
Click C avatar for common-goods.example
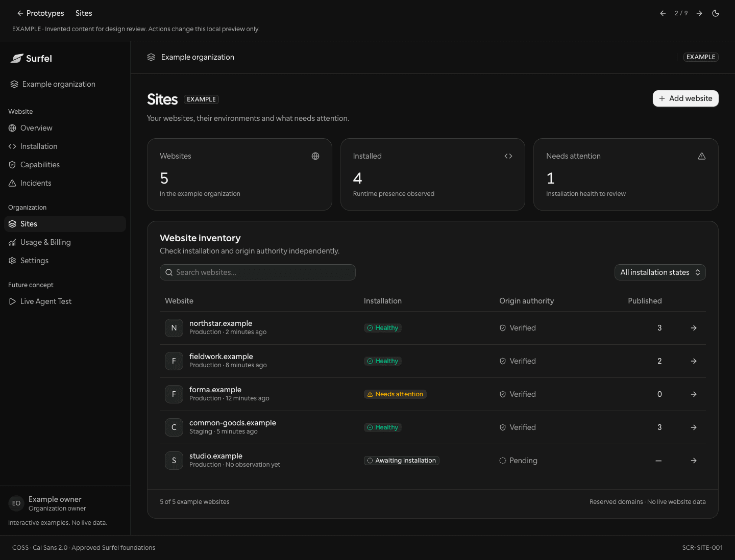tap(174, 427)
